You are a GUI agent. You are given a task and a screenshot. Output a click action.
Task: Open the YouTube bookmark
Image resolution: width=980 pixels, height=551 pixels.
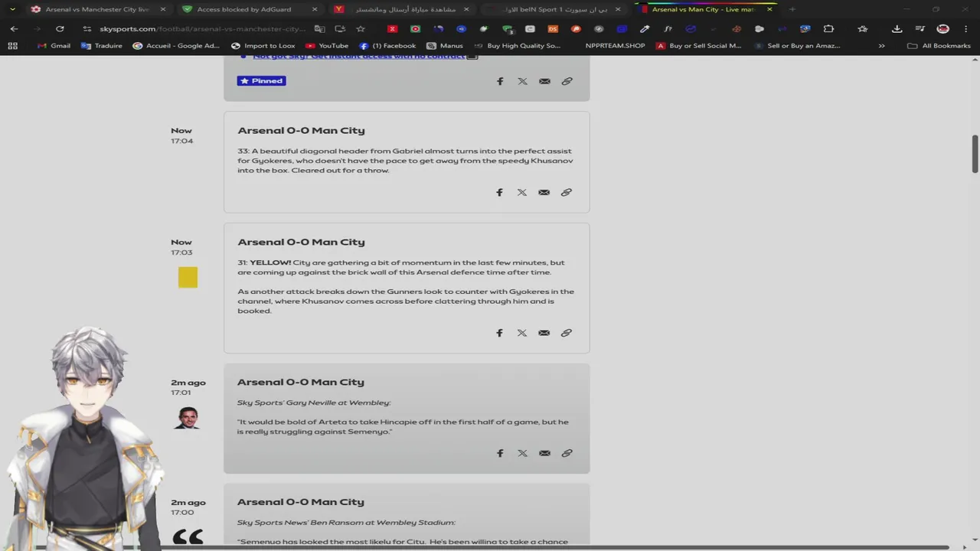point(327,46)
